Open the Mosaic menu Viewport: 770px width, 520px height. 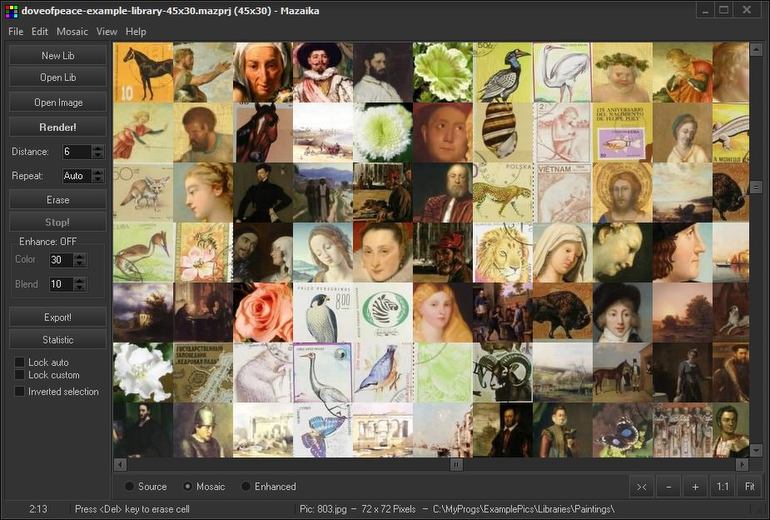click(72, 31)
